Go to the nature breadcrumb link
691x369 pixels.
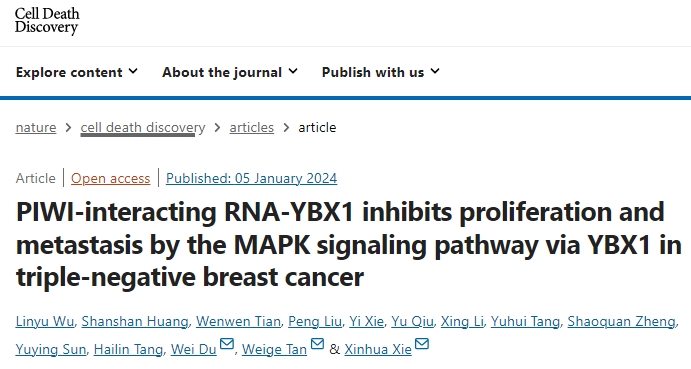click(36, 127)
